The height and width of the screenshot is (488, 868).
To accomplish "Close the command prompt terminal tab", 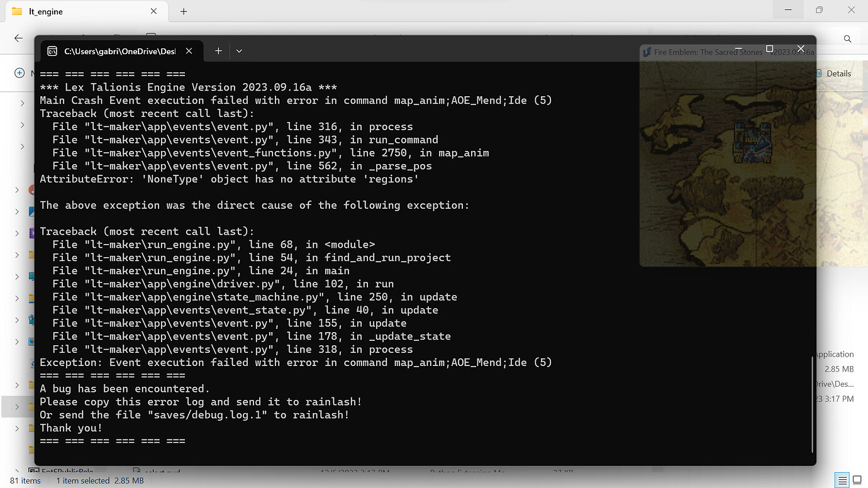I will 189,51.
